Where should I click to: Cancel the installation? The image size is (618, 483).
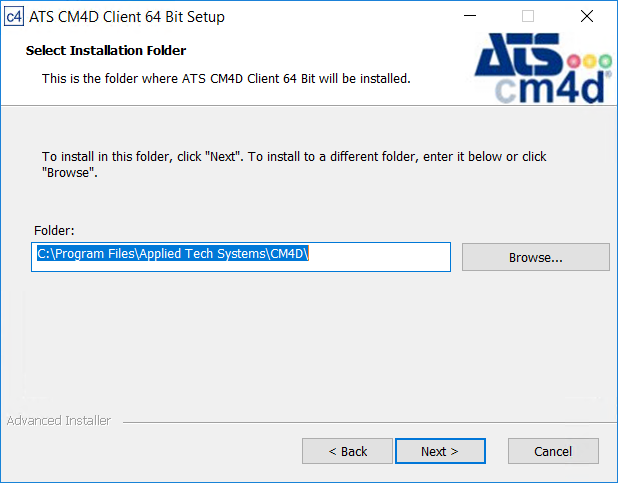(553, 451)
